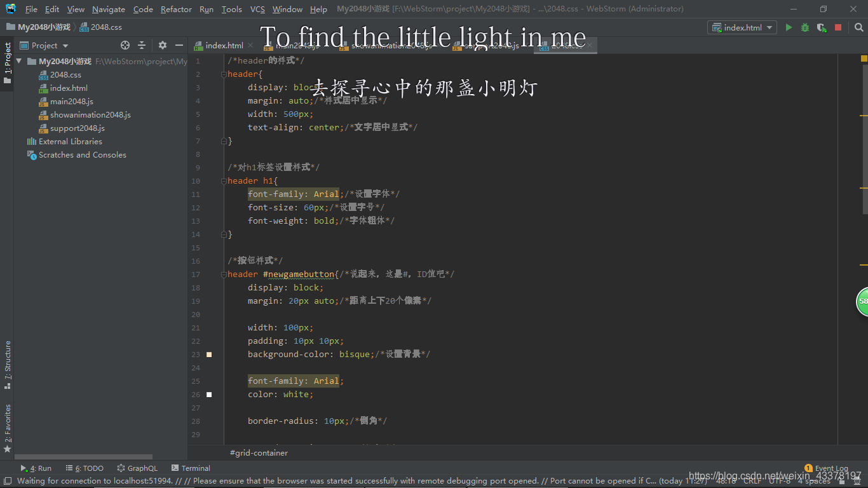868x488 pixels.
Task: Run with Coverage using the shield icon
Action: tap(821, 27)
